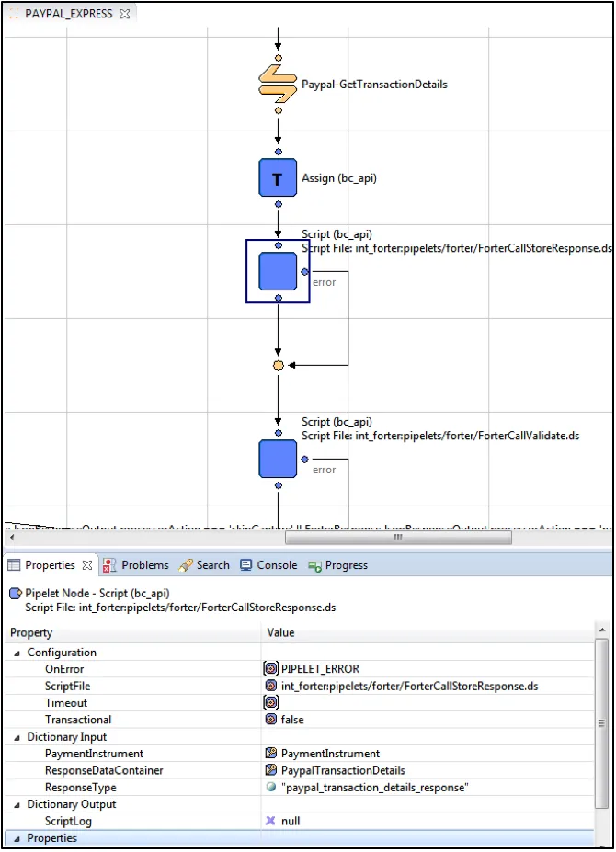Screen dimensions: 616x852
Task: Collapse the Configuration section
Action: (x=17, y=653)
